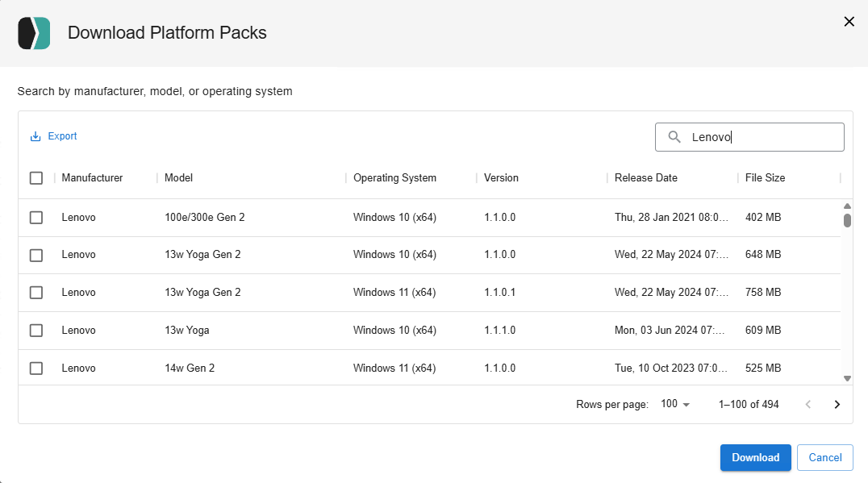The image size is (868, 483).
Task: Sort by the Manufacturer column header
Action: [x=92, y=178]
